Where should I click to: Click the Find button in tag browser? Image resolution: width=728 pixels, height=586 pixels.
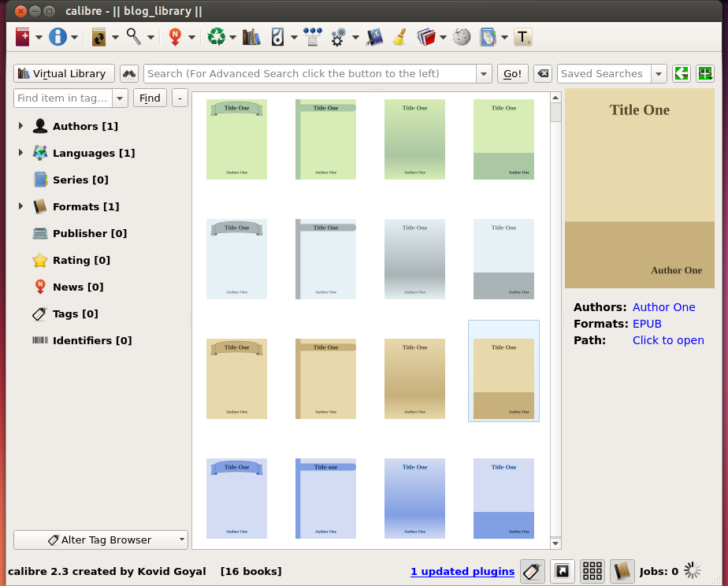tap(150, 98)
